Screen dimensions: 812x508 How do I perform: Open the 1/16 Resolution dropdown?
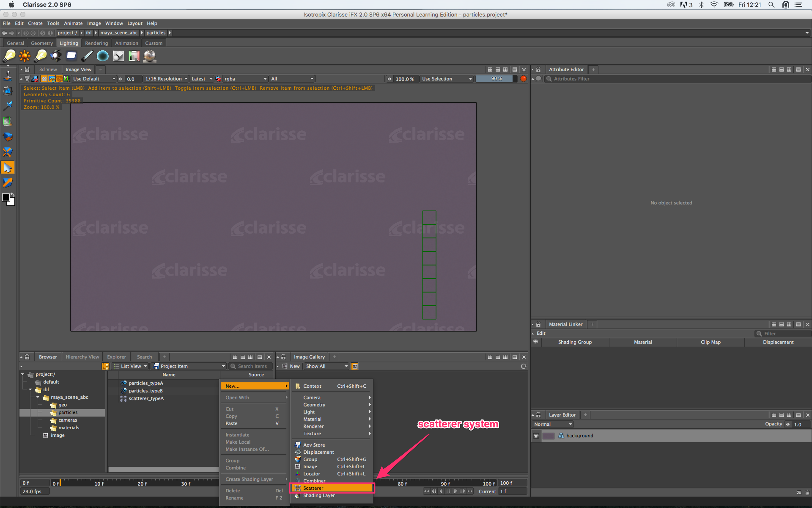(166, 79)
